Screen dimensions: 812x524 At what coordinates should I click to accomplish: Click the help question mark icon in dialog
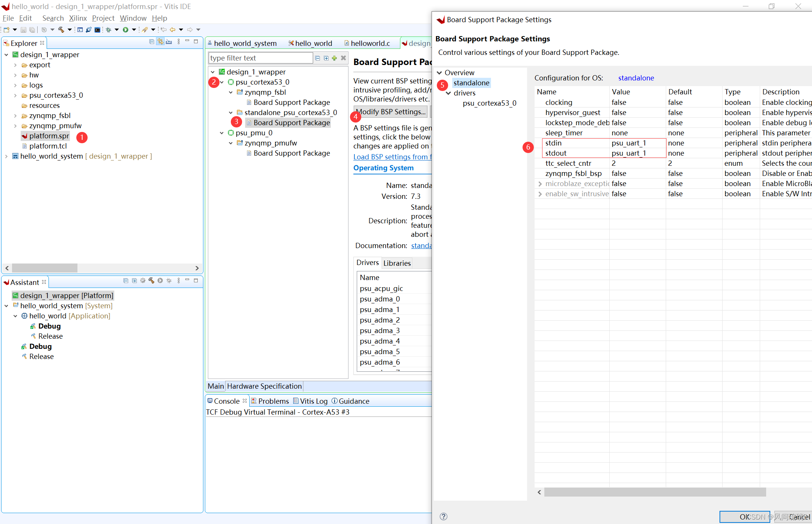(444, 516)
